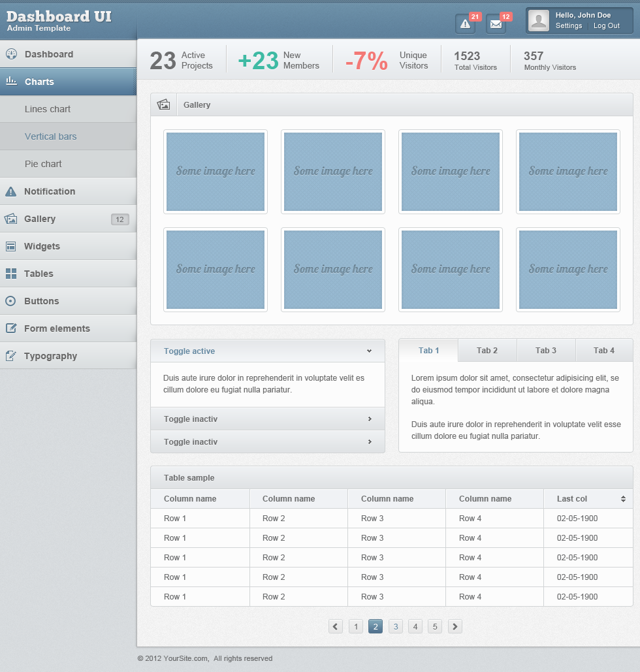Click the Notification warning triangle icon in sidebar
Viewport: 640px width, 672px height.
(x=11, y=191)
